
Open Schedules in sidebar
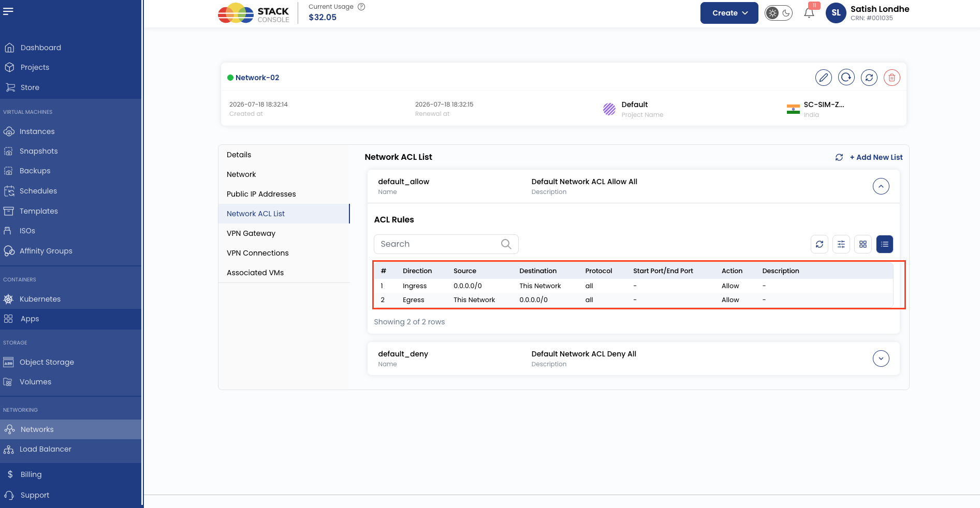point(70,191)
